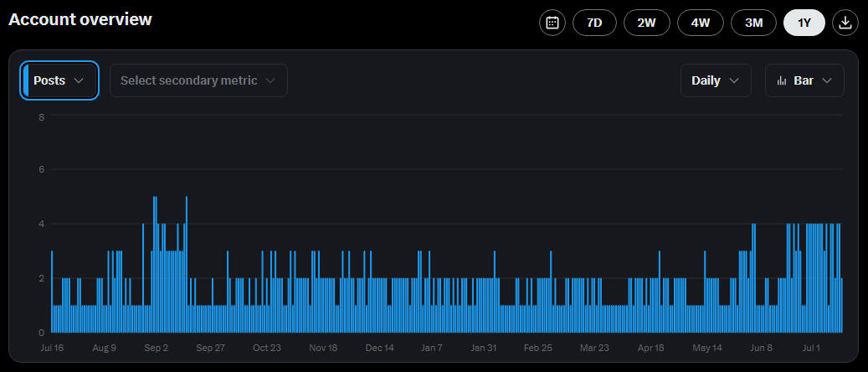Screen dimensions: 868x372
Task: Open the Bar chart type dropdown
Action: tap(804, 80)
